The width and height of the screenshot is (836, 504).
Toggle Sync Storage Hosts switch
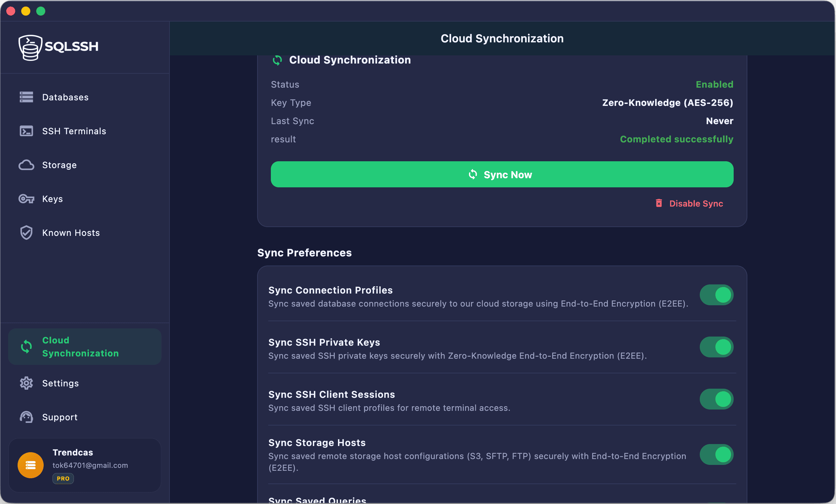tap(716, 454)
